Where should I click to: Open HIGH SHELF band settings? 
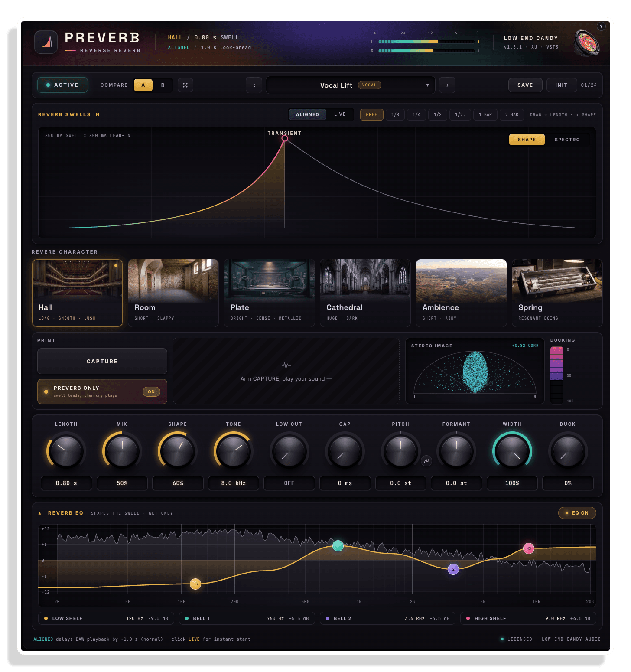tap(528, 618)
